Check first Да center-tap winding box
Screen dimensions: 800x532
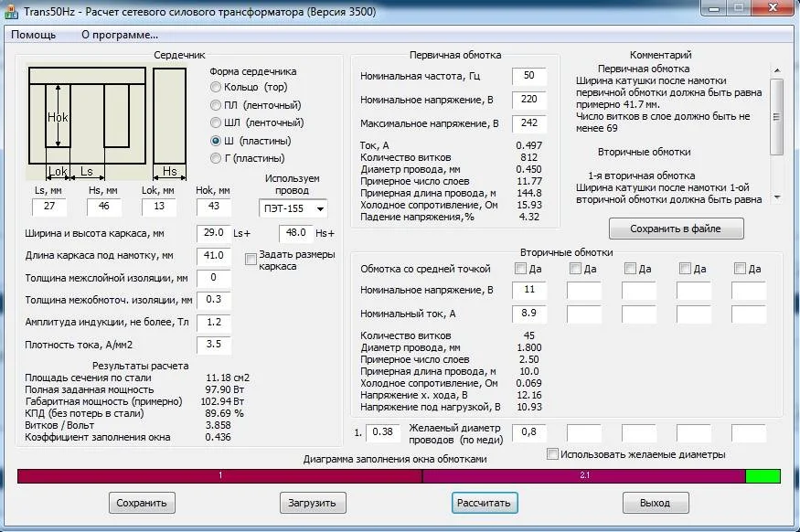520,269
